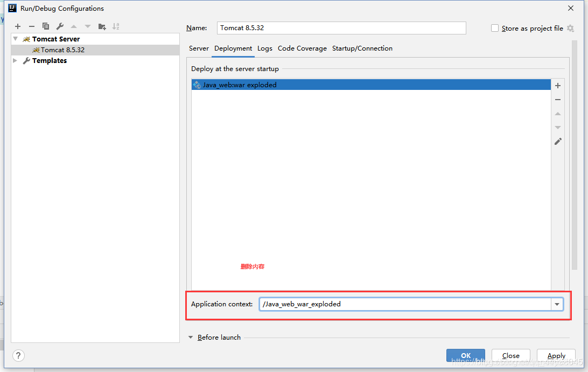
Task: Move configuration up in left toolbar
Action: (x=74, y=26)
